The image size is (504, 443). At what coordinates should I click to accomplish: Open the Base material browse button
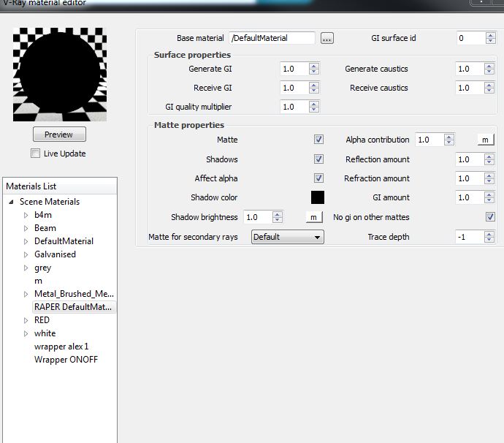point(327,38)
